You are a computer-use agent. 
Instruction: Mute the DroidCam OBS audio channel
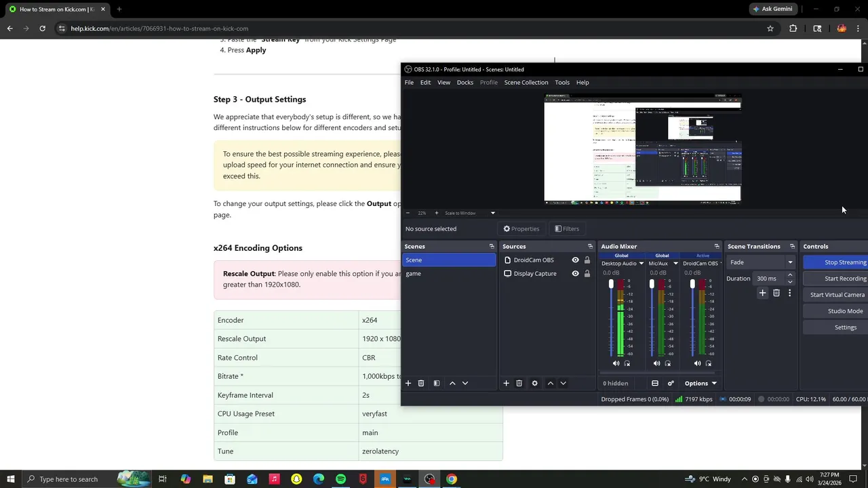tap(697, 364)
